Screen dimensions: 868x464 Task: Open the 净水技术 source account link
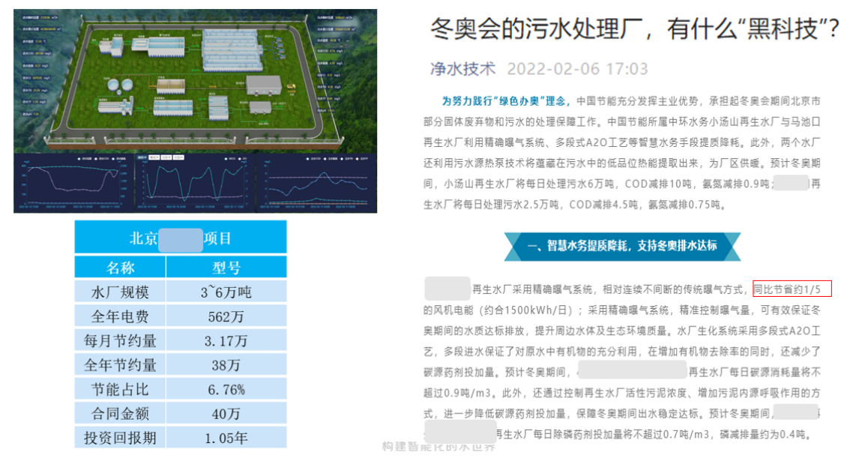(x=462, y=69)
